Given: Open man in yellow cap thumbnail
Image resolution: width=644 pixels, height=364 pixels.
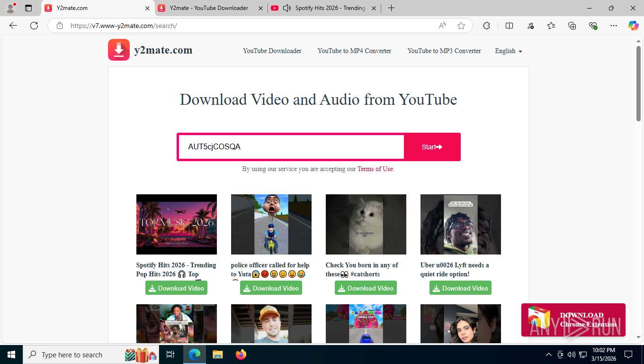Looking at the screenshot, I should point(271,324).
